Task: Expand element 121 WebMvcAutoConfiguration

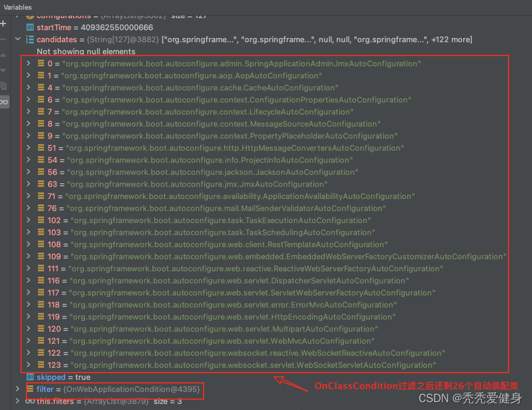Action: point(28,341)
